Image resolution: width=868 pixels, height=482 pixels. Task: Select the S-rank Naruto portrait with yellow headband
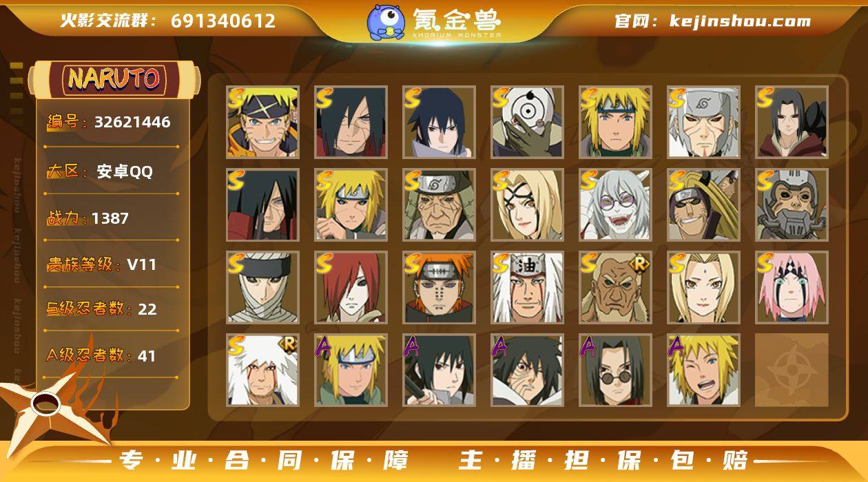coord(263,123)
